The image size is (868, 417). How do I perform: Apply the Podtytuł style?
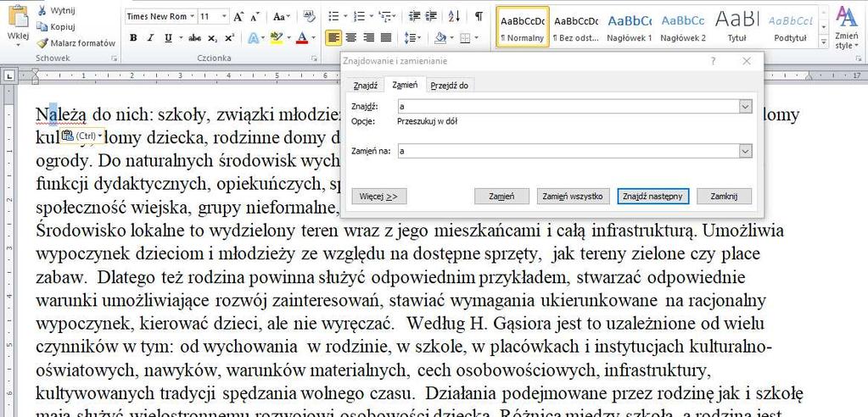pos(791,27)
